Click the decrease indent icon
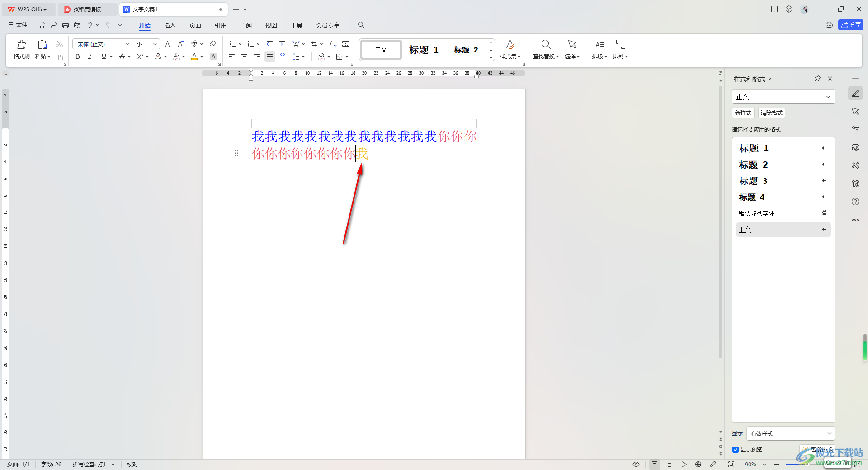The width and height of the screenshot is (868, 470). tap(270, 44)
